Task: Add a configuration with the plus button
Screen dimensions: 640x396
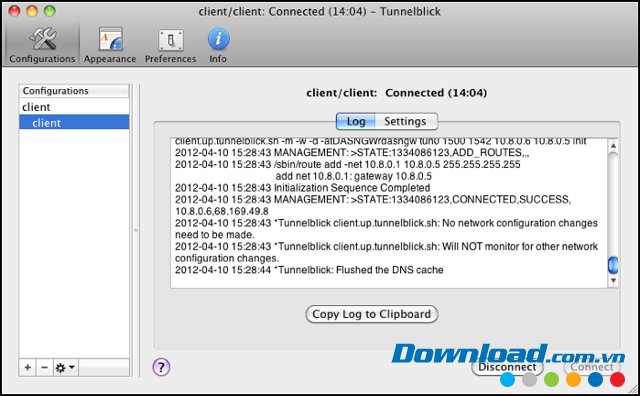Action: pyautogui.click(x=28, y=367)
